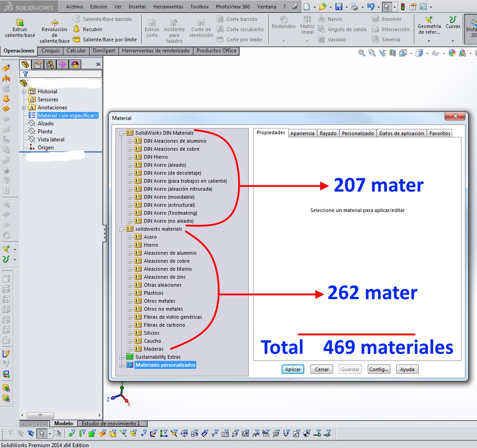Select Extruir corte tool
This screenshot has height=448, width=477.
tap(152, 28)
